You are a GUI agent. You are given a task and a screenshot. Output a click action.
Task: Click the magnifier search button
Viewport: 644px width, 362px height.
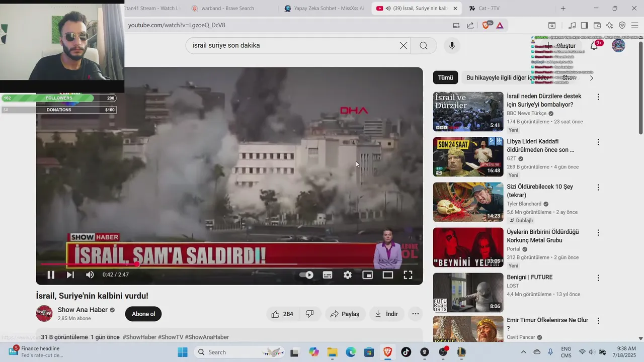point(424,45)
